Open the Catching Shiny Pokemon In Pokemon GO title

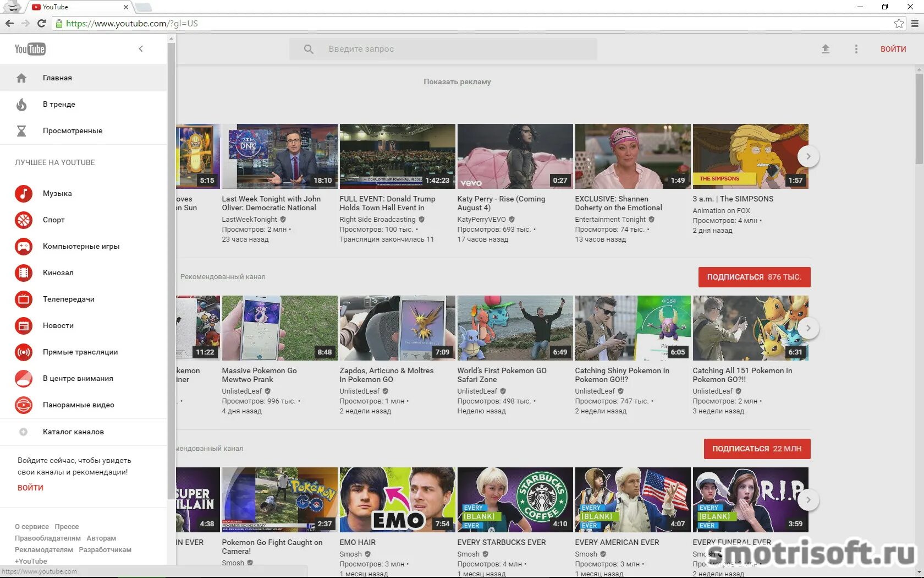click(x=622, y=375)
